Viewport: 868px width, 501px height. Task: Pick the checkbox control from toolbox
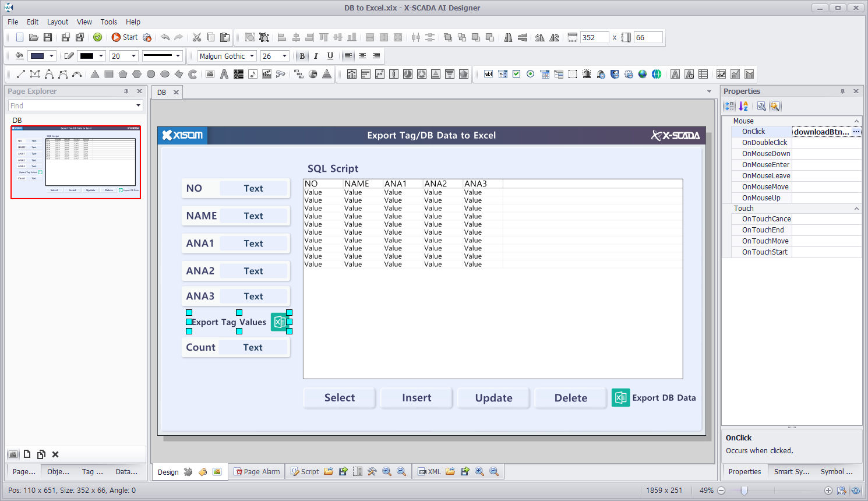[x=516, y=74]
